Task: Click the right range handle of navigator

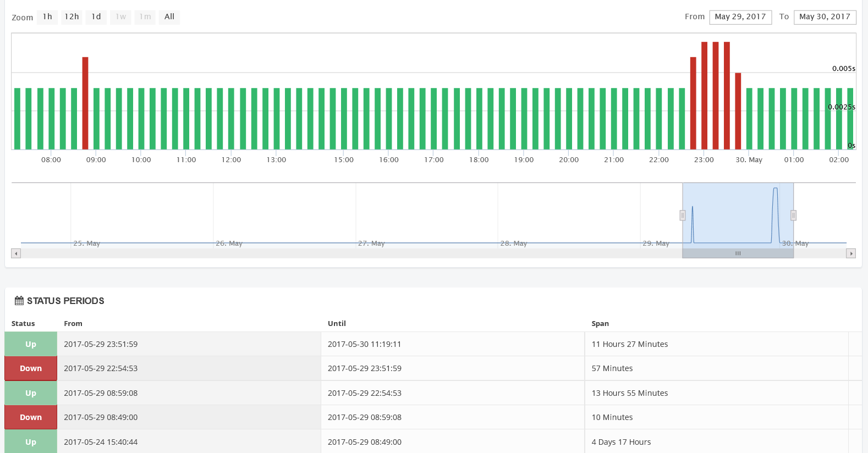Action: pyautogui.click(x=793, y=216)
